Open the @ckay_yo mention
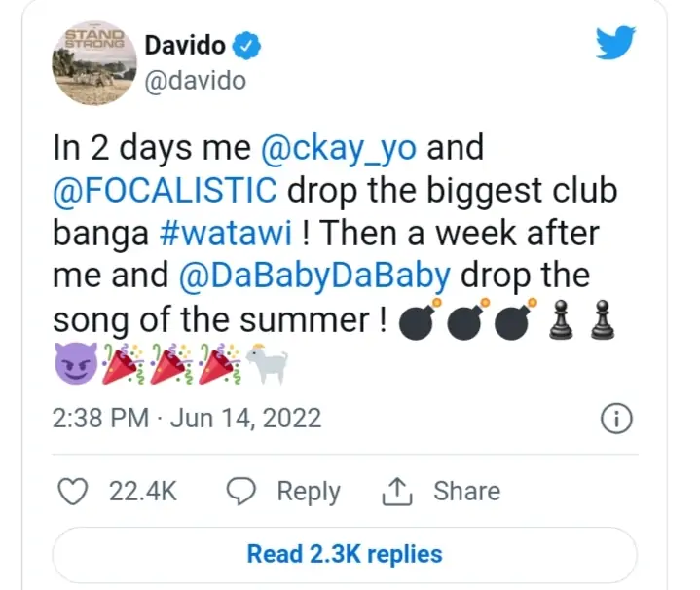 click(x=340, y=150)
